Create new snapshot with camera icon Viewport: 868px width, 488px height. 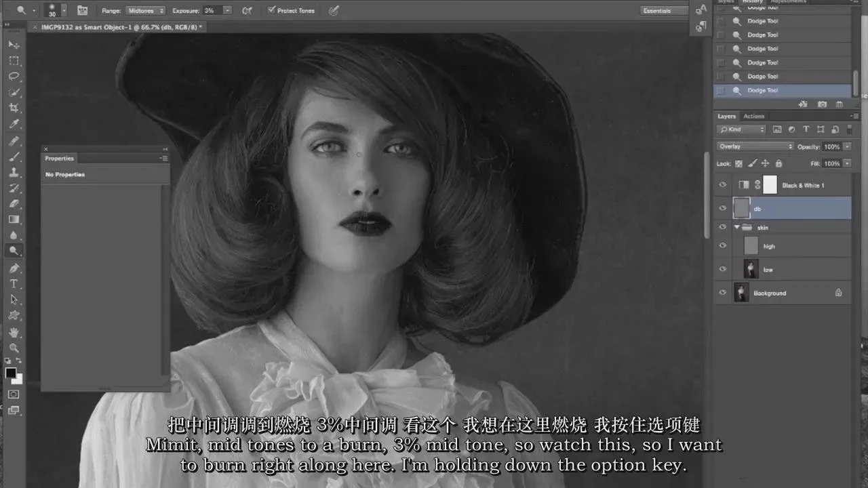click(x=822, y=104)
